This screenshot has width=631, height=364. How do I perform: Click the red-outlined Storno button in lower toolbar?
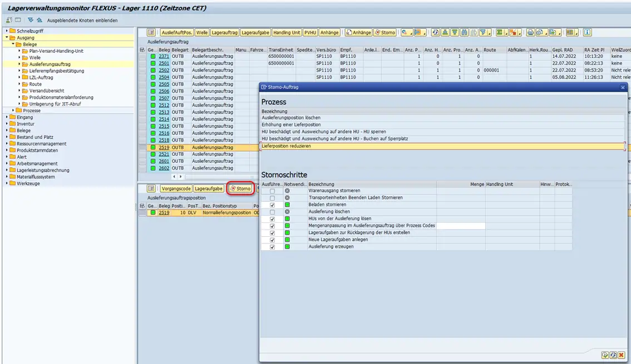[241, 189]
